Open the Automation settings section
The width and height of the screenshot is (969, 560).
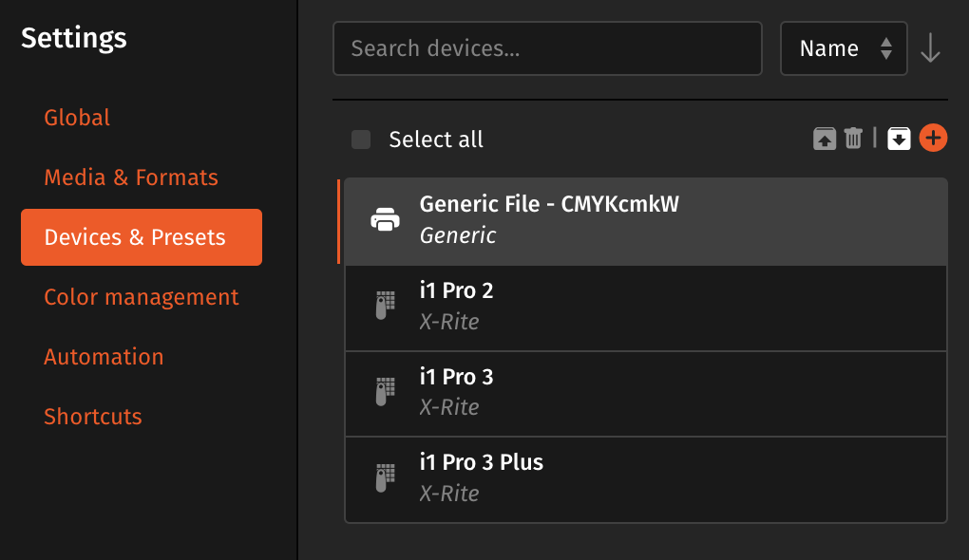[104, 356]
